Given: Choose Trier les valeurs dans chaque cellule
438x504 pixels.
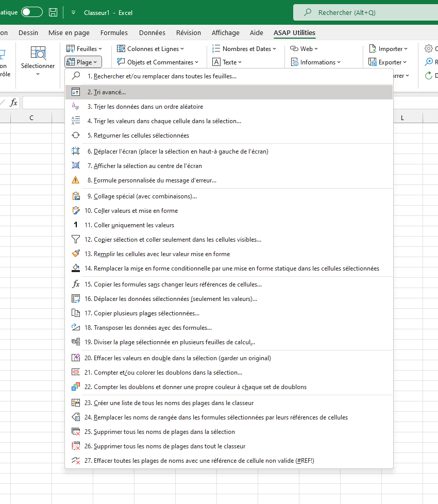Looking at the screenshot, I should pos(229,121).
